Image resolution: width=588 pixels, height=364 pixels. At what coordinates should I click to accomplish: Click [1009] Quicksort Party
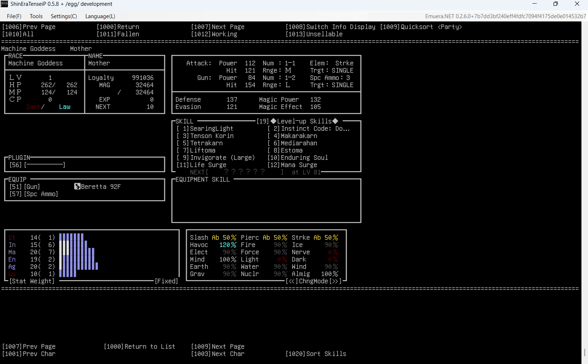421,27
